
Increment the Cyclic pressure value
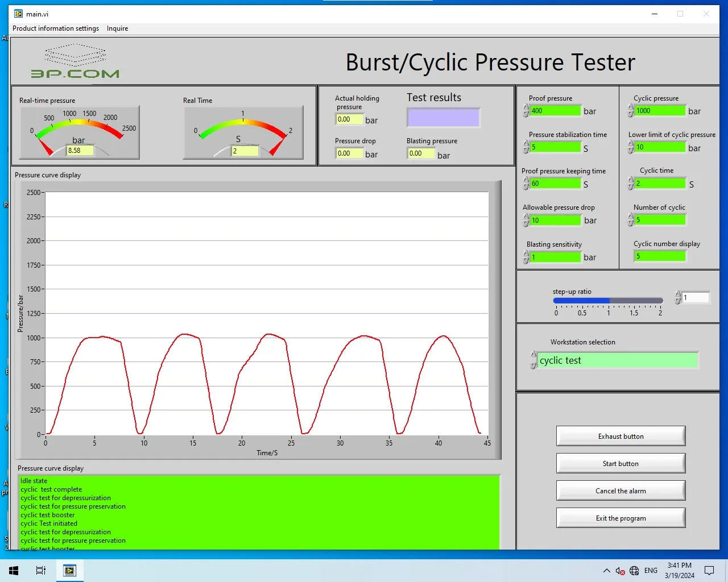coord(631,108)
